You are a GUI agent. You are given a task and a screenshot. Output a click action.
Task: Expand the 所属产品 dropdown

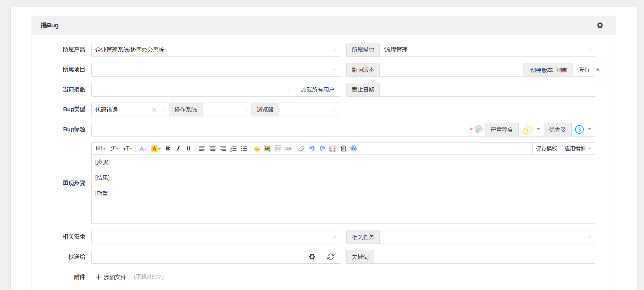click(x=216, y=50)
